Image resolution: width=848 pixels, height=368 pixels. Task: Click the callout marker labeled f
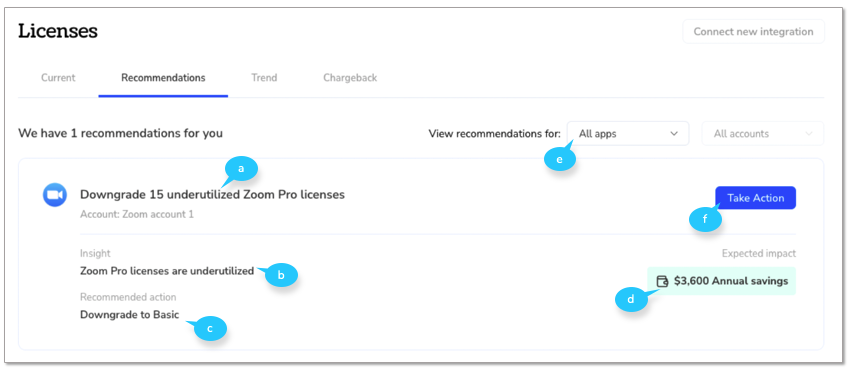click(x=705, y=220)
